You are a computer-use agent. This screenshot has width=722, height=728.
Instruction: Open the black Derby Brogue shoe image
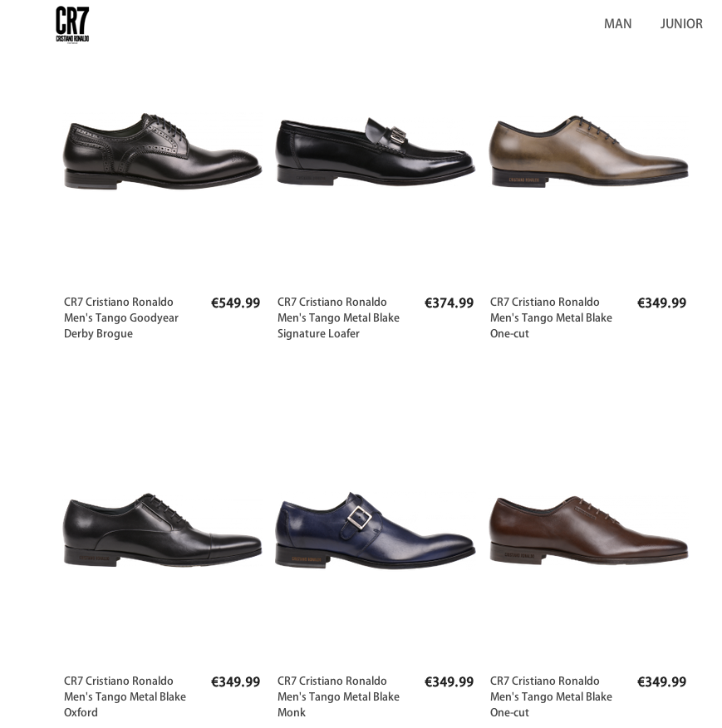point(163,151)
